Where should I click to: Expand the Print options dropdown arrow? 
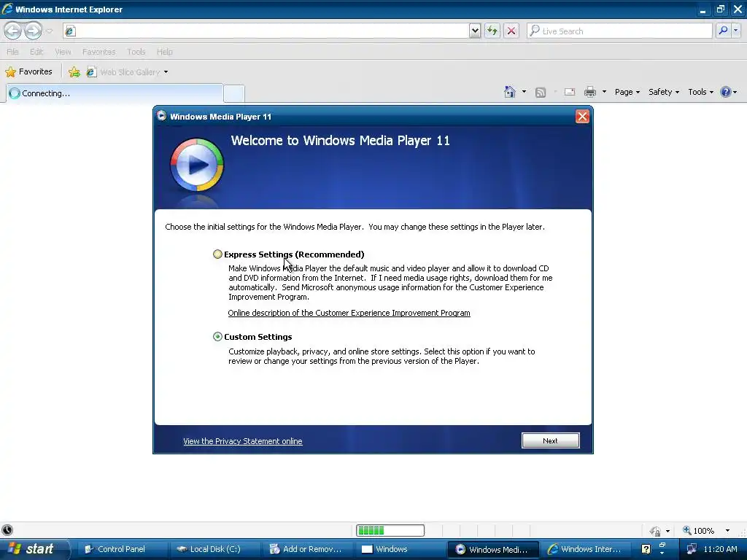[604, 92]
